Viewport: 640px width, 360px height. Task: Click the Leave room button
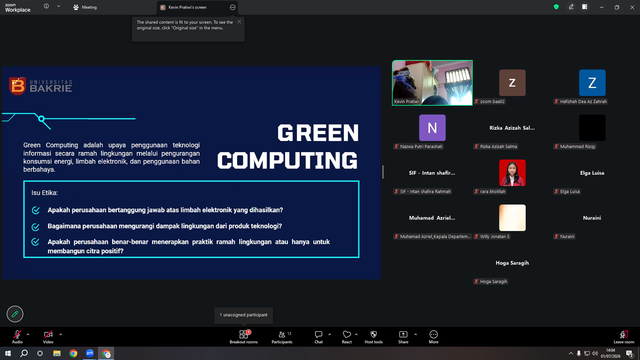click(x=624, y=337)
